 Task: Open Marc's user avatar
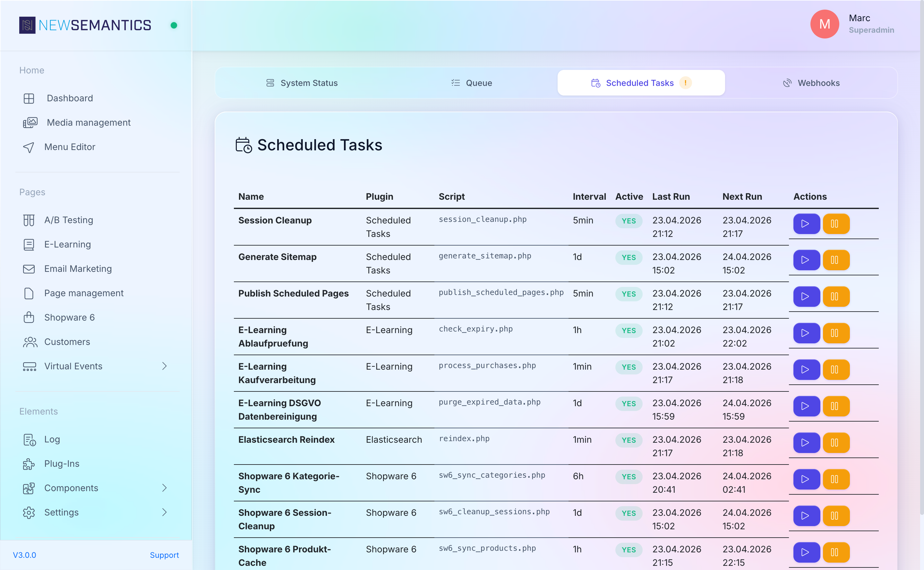(x=825, y=24)
